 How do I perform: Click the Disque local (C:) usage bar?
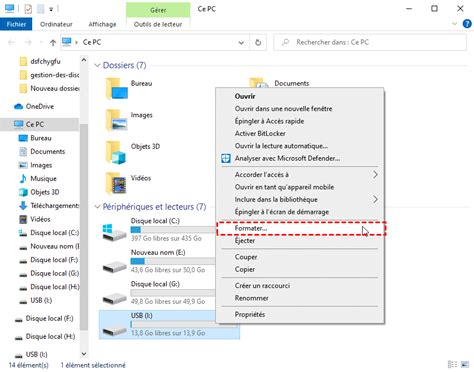click(x=173, y=230)
